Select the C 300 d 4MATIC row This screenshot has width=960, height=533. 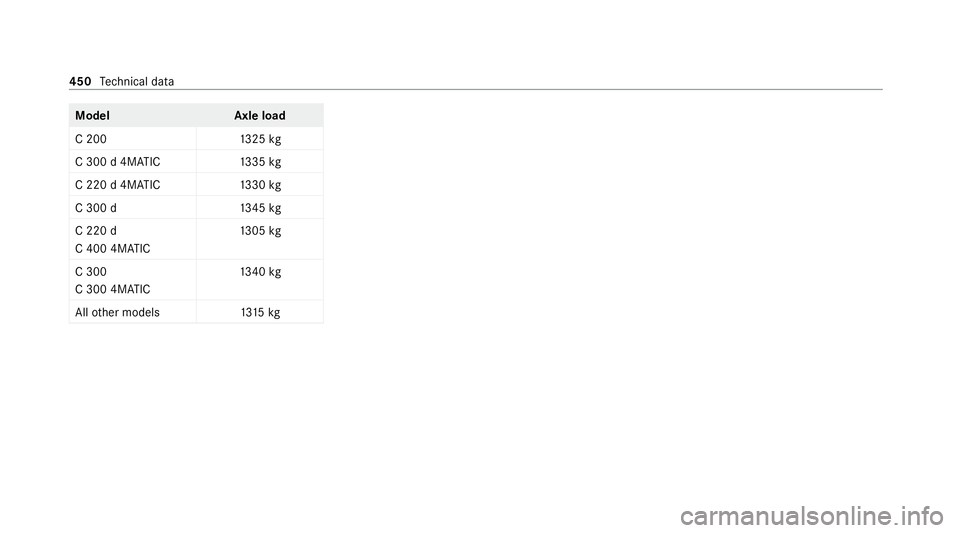click(x=196, y=162)
